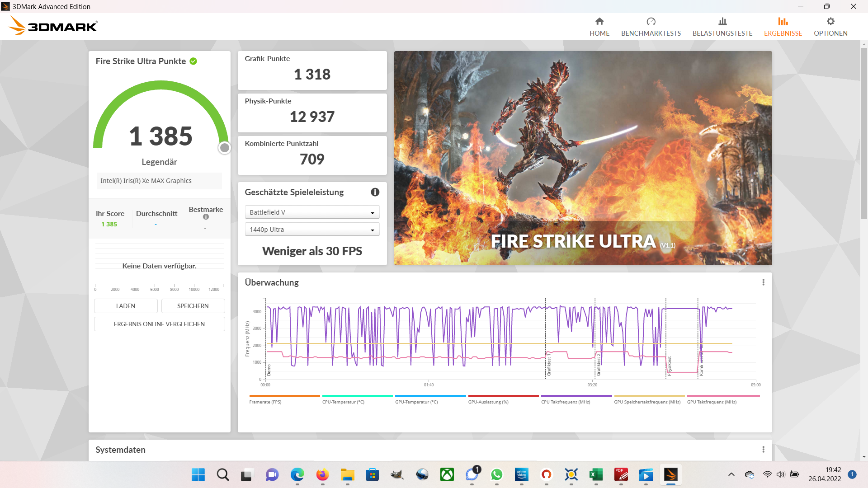This screenshot has height=488, width=868.
Task: Go to the BENCHMARKTESTS tab
Action: (x=651, y=27)
